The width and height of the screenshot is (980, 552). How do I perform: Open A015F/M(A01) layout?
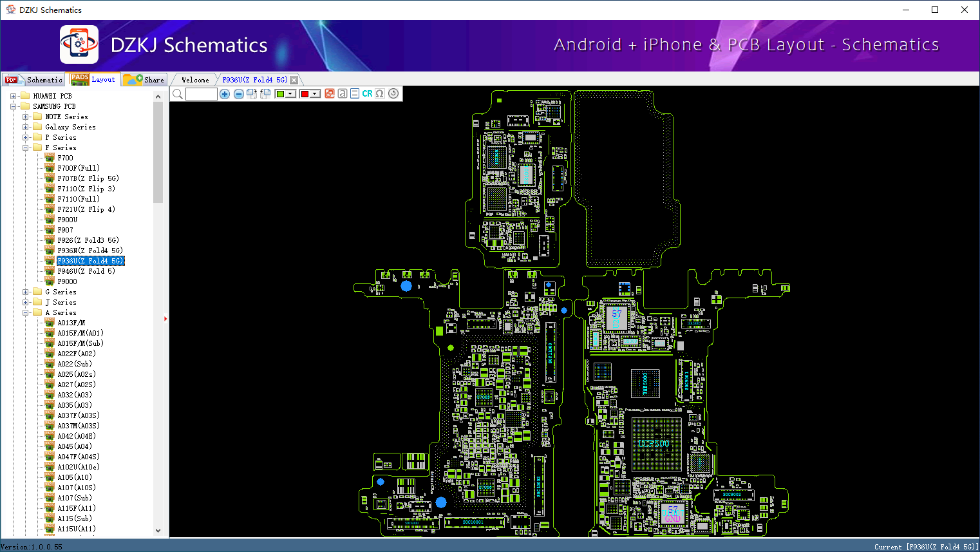80,333
